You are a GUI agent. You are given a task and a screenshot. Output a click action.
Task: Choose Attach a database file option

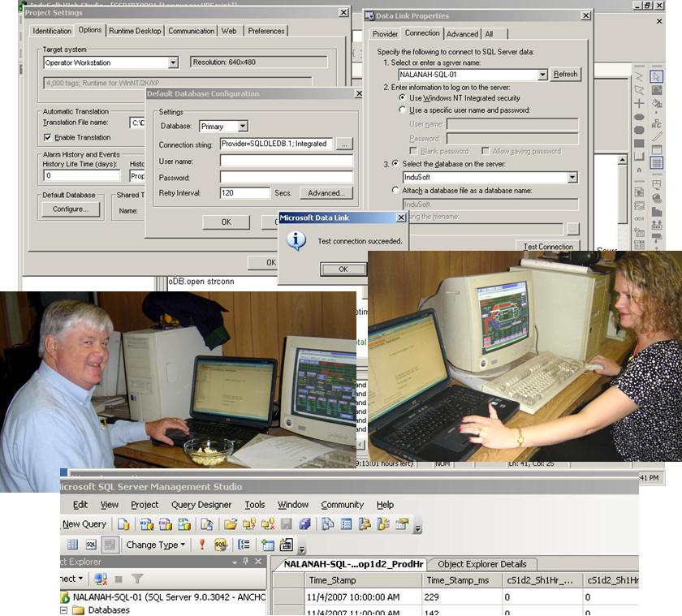[x=395, y=190]
